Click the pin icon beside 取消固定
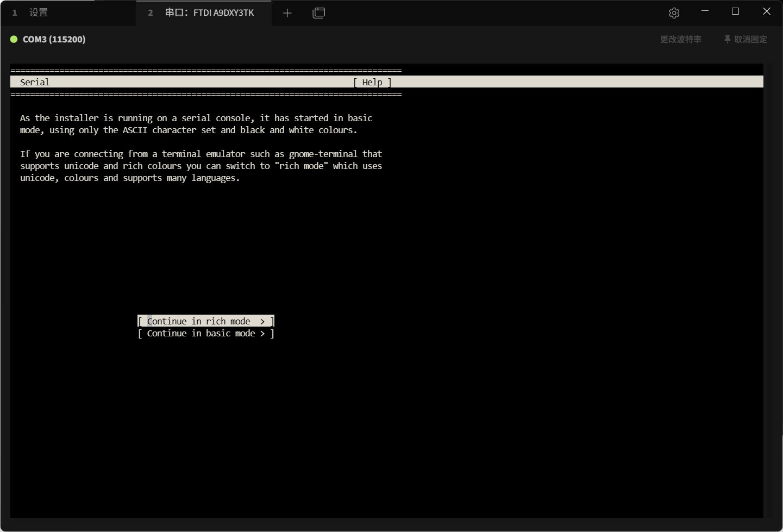Screen dimensions: 783x532 727,39
